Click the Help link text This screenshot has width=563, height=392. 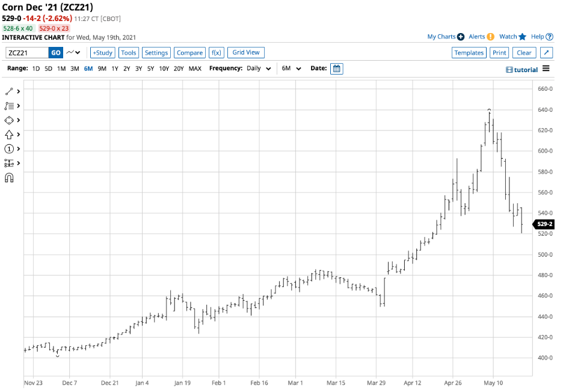[538, 37]
